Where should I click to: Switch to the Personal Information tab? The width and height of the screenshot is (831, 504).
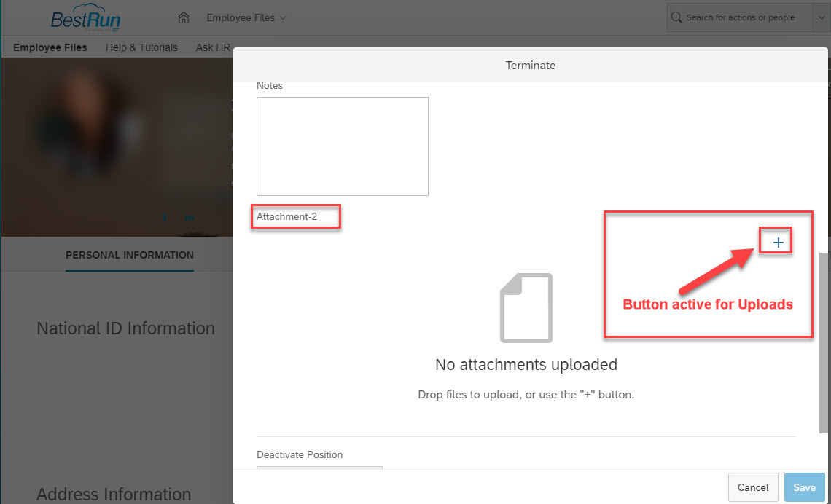pos(130,255)
